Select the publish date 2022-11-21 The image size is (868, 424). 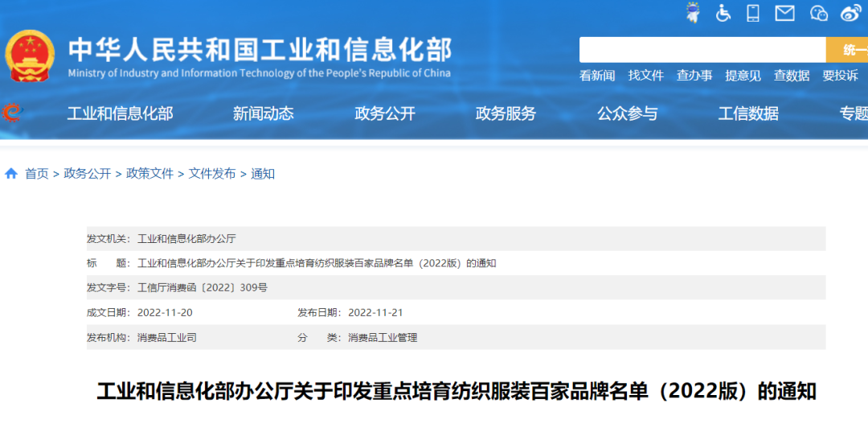(375, 313)
